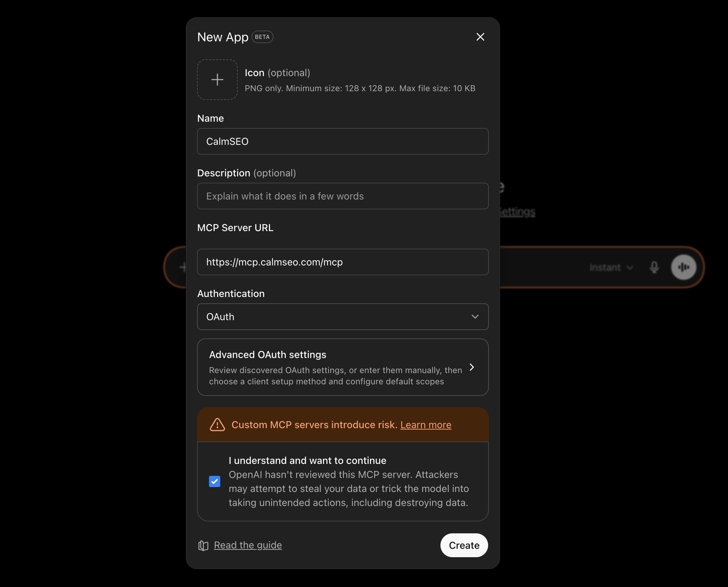
Task: Click the microphone icon in the background composer
Action: point(654,268)
